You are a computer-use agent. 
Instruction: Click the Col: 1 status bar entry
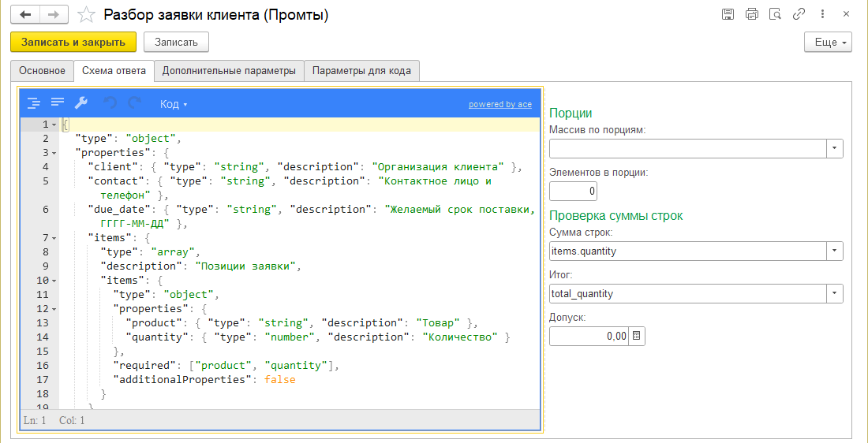(x=72, y=420)
